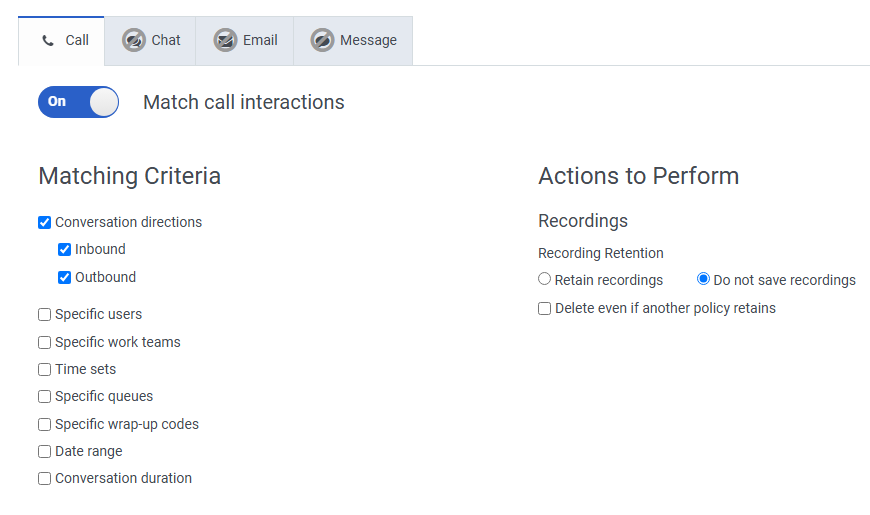
Task: Enable the Specific users criterion
Action: tap(45, 315)
